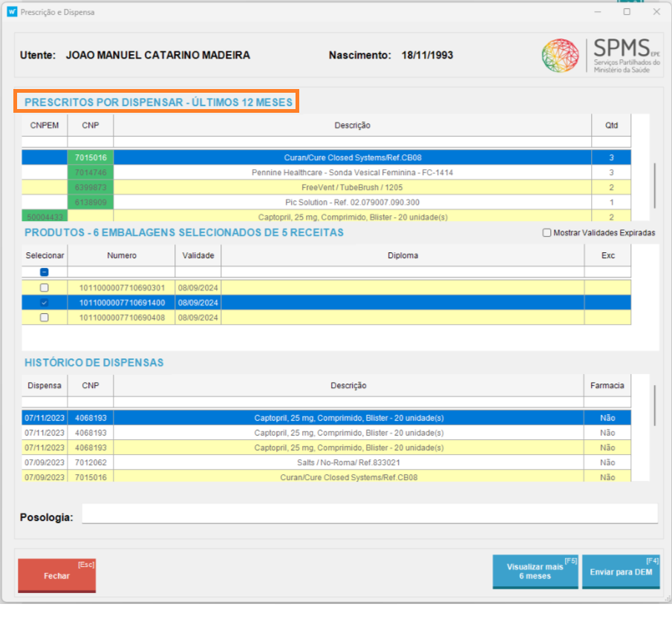Click Enviar para DEM button
Viewport: 672px width, 627px height.
coord(620,571)
